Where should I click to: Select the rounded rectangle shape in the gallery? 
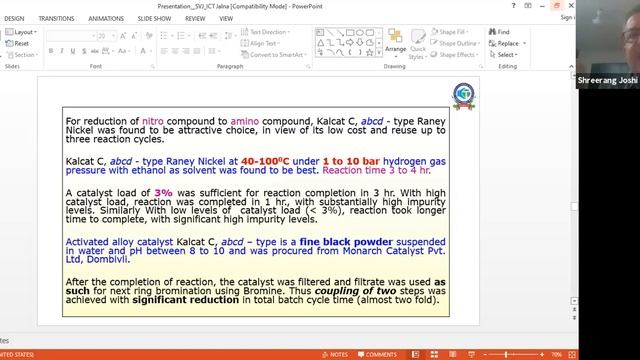tap(369, 32)
